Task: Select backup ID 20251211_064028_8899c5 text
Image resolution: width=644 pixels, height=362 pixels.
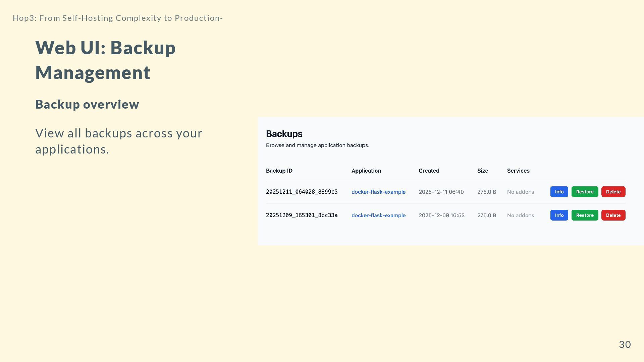Action: pyautogui.click(x=302, y=192)
